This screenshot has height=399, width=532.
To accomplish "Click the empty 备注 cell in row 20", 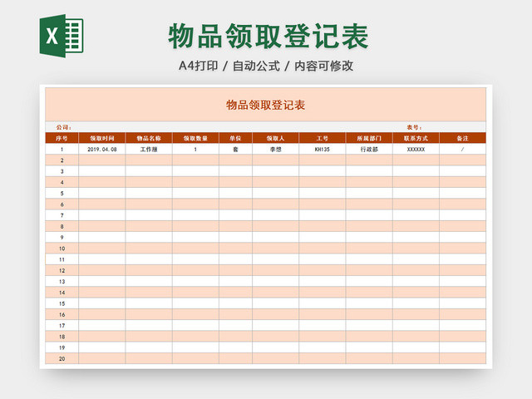I will pyautogui.click(x=462, y=358).
